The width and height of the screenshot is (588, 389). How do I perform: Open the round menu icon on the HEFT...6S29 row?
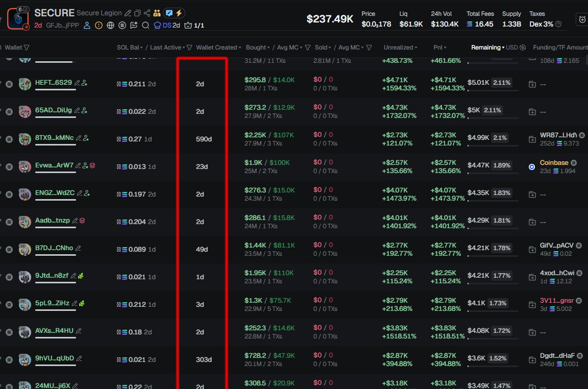(x=9, y=84)
